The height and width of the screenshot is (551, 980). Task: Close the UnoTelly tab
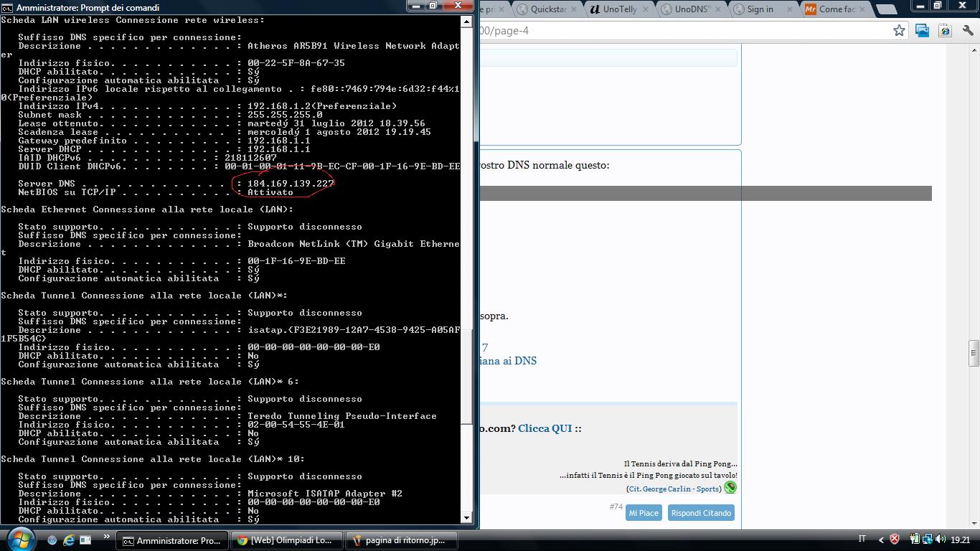point(645,9)
